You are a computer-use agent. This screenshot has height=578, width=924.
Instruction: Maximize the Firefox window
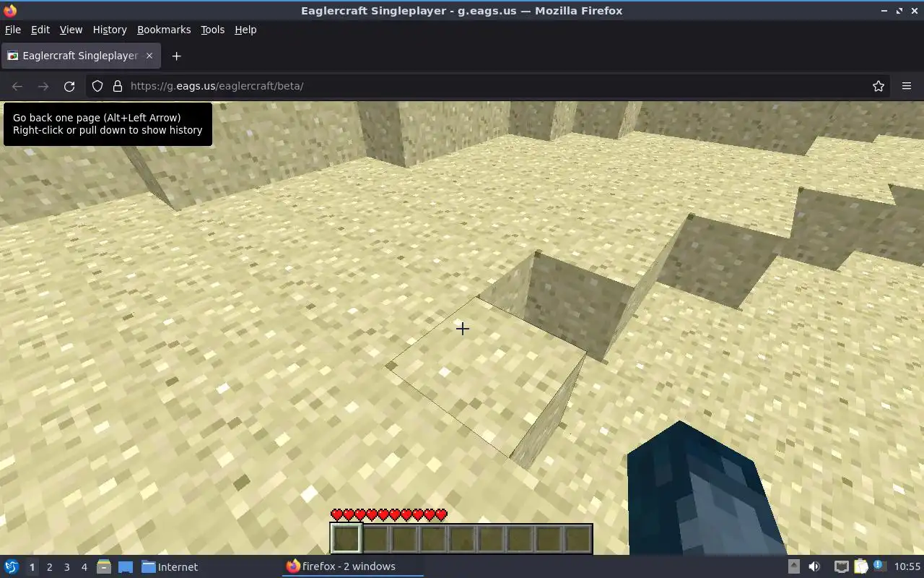[x=899, y=11]
